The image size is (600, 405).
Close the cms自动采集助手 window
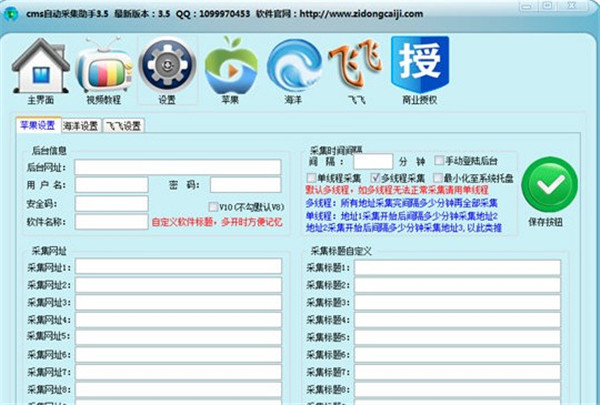point(572,6)
